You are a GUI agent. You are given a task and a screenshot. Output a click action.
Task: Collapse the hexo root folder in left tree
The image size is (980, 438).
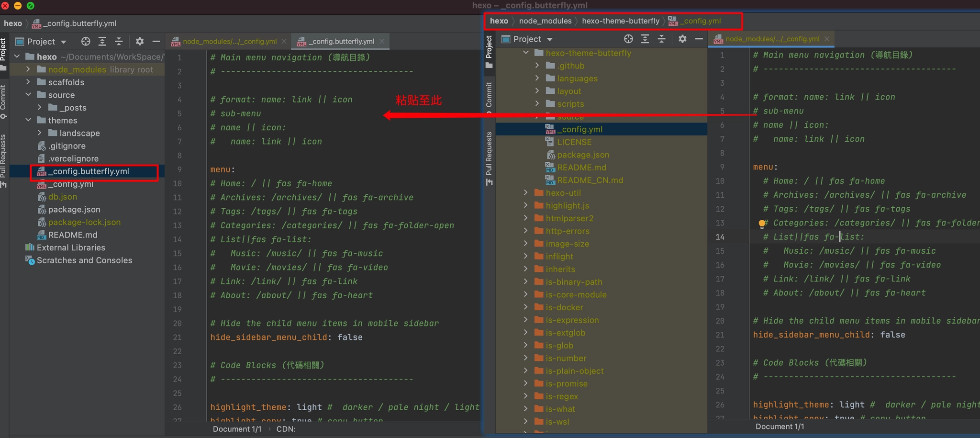(17, 56)
